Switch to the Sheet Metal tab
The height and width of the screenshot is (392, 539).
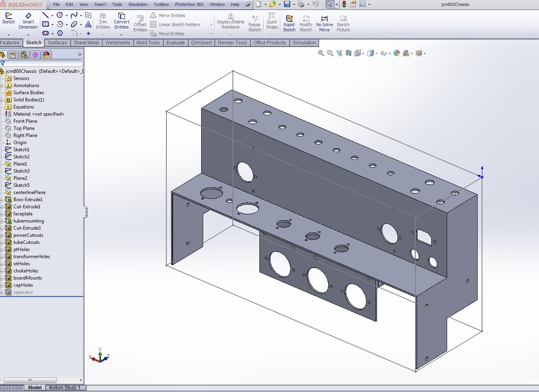click(86, 43)
